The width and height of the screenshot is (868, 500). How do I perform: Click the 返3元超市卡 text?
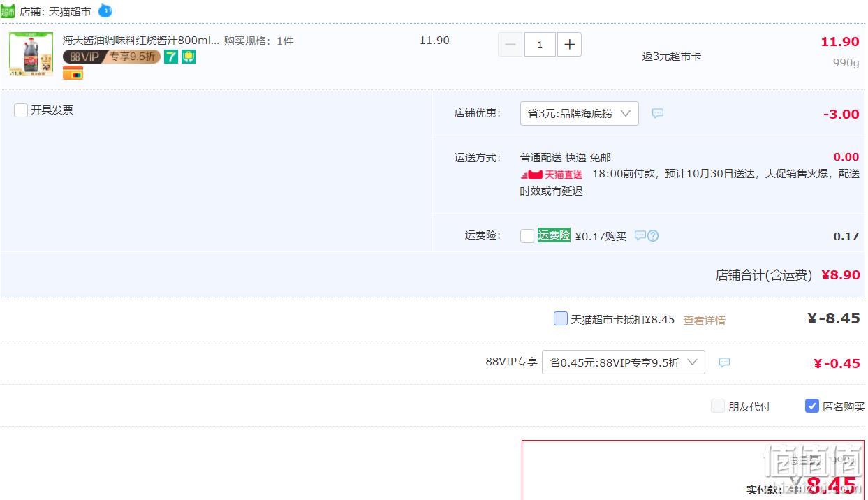click(x=672, y=57)
